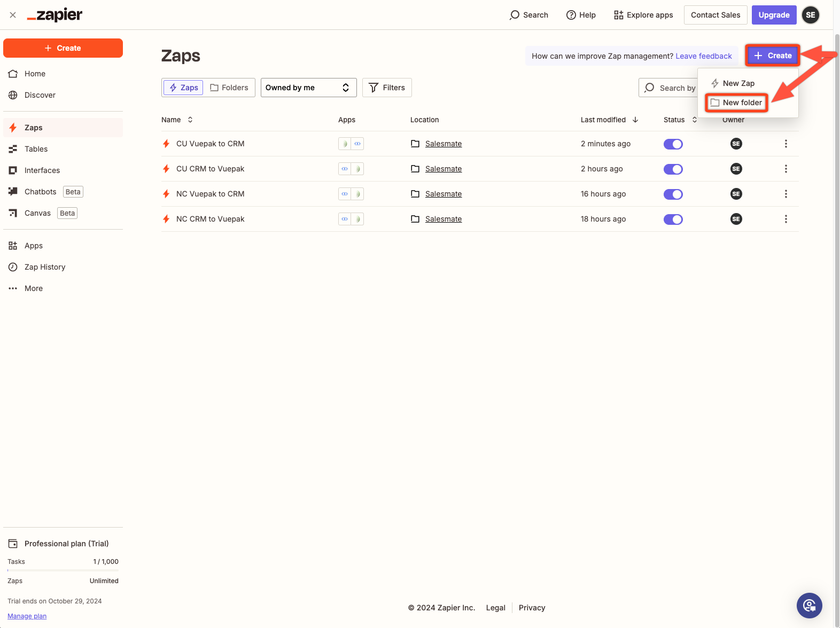Click the Tasks usage progress bar
This screenshot has width=840, height=628.
[63, 570]
